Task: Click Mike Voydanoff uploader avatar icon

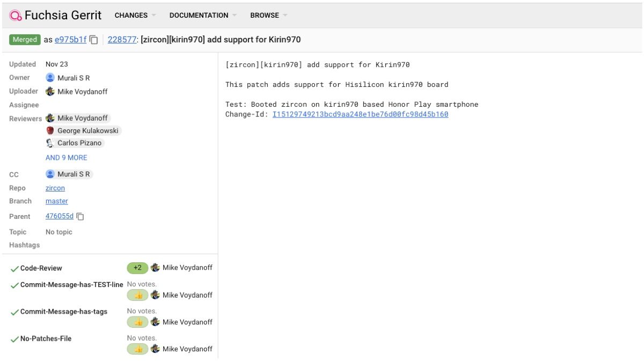Action: (x=50, y=92)
